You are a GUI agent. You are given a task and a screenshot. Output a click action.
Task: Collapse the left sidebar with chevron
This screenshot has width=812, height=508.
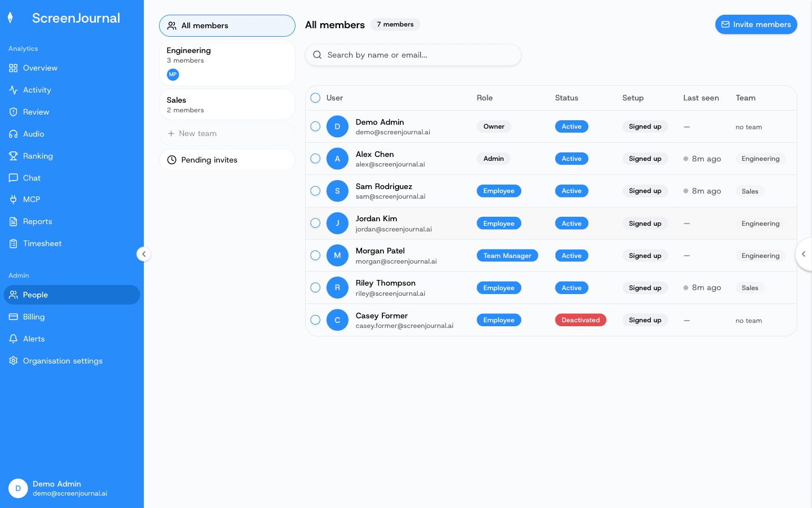point(144,254)
